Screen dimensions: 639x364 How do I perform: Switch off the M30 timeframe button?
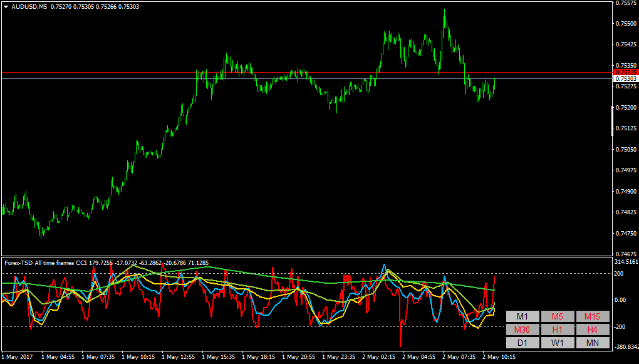coord(522,330)
